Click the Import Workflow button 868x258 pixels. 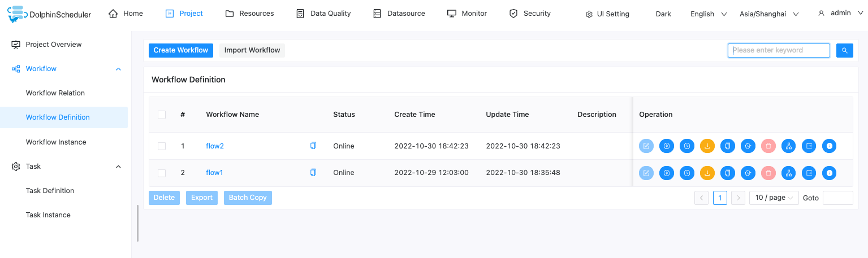pyautogui.click(x=252, y=50)
